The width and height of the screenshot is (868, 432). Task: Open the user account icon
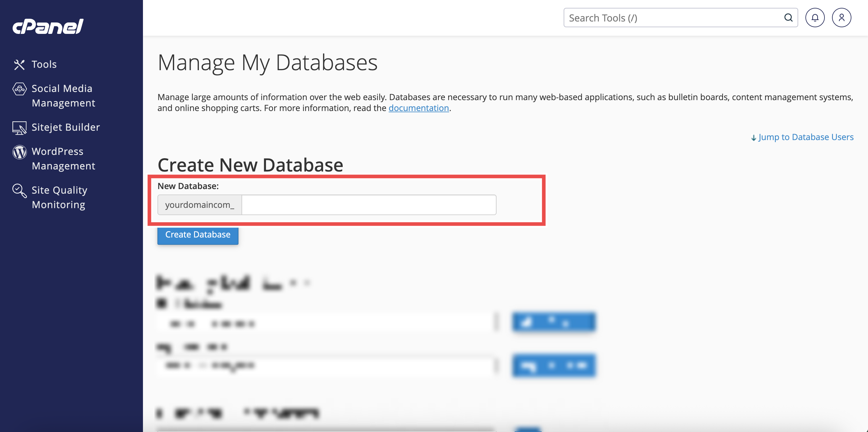(x=841, y=18)
